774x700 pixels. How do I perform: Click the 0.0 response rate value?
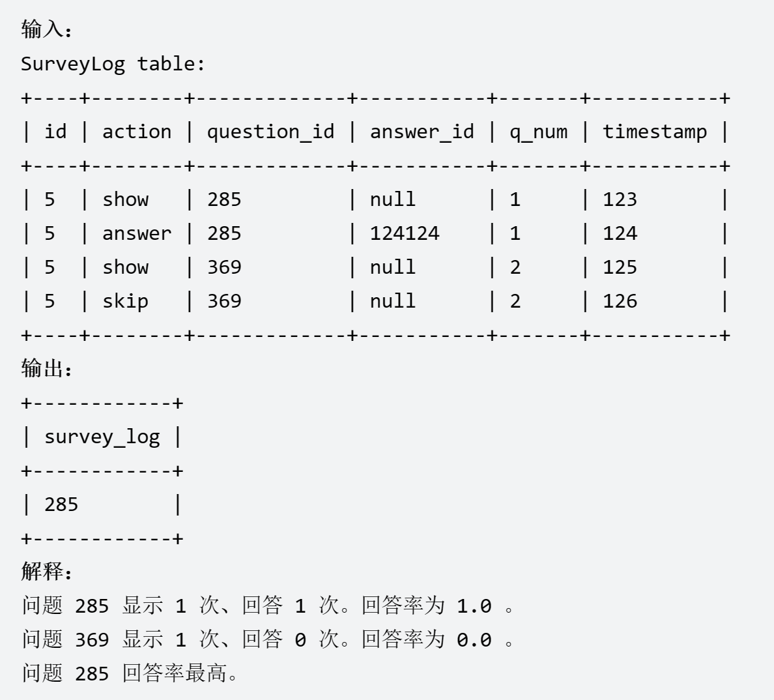click(x=474, y=640)
